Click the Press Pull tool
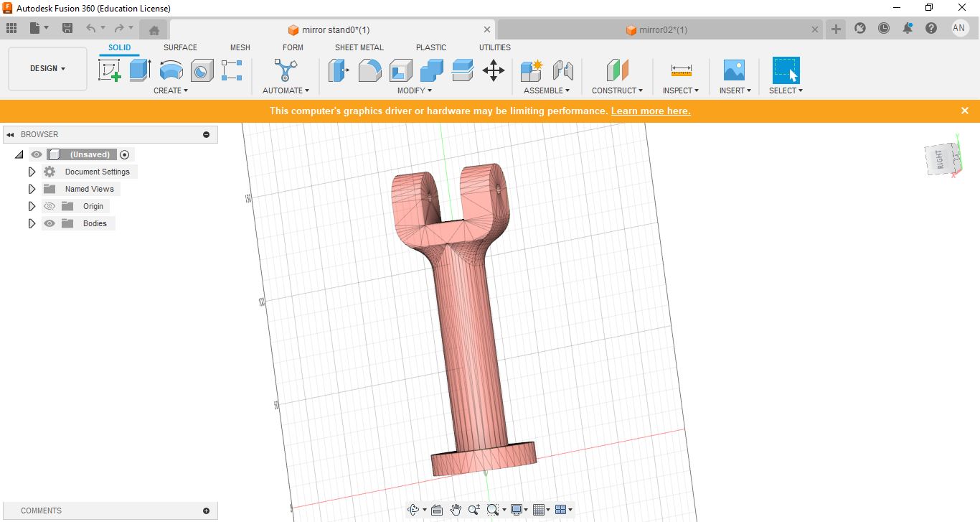The image size is (980, 522). 339,70
